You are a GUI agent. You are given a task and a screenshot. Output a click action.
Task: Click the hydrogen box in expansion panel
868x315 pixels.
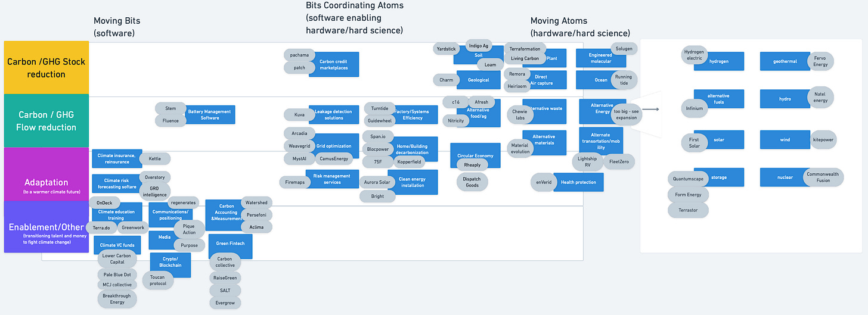[719, 61]
